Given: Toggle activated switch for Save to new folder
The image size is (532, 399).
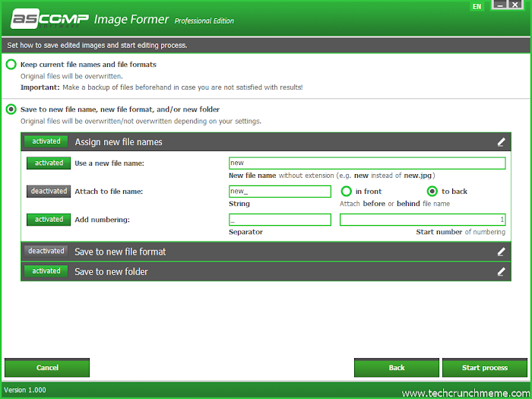Looking at the screenshot, I should (46, 271).
